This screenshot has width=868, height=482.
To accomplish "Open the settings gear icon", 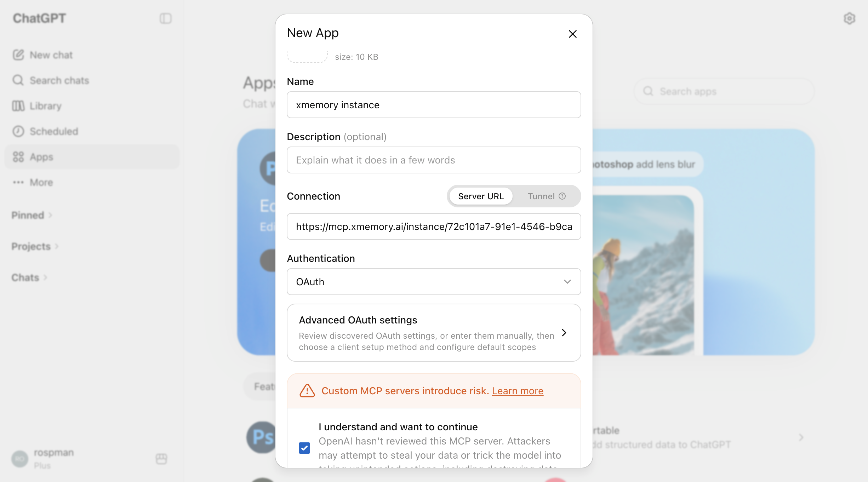I will pos(849,18).
